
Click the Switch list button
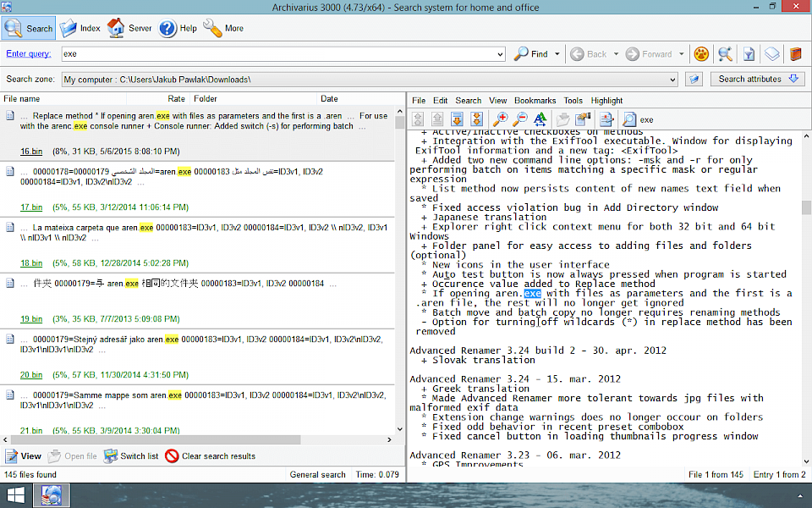pyautogui.click(x=131, y=456)
